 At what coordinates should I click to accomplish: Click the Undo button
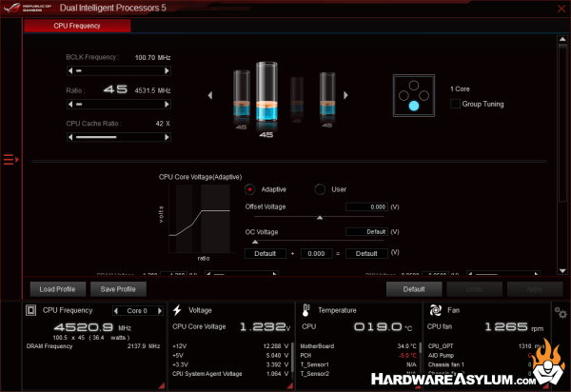[x=474, y=289]
